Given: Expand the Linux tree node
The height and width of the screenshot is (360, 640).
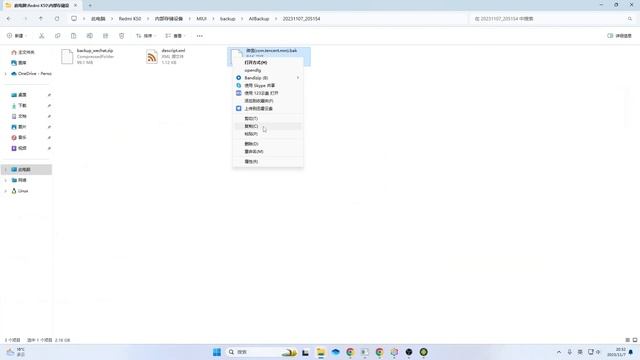Looking at the screenshot, I should [x=5, y=191].
